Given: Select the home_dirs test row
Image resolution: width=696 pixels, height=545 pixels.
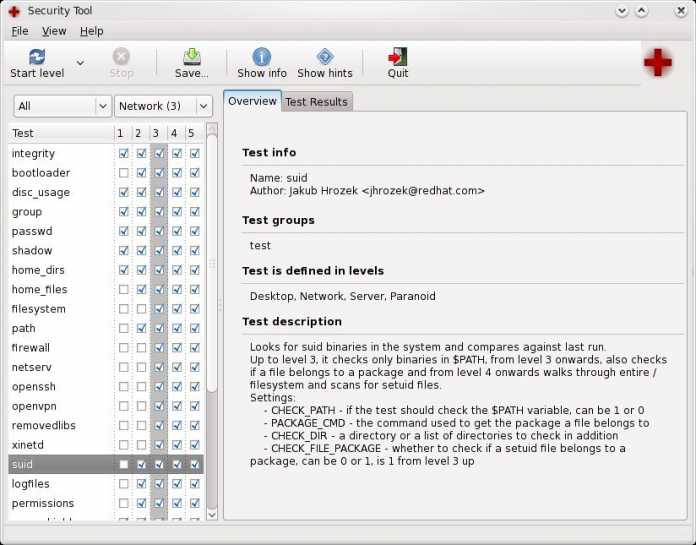Looking at the screenshot, I should (x=106, y=270).
